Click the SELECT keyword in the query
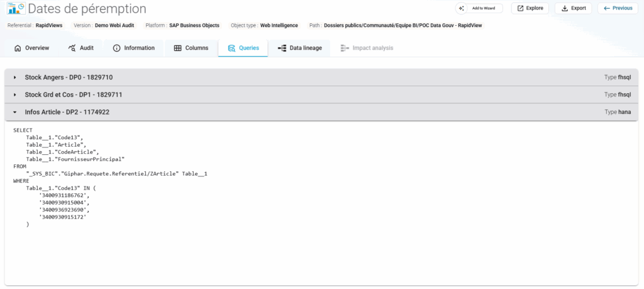This screenshot has width=644, height=289. tap(23, 130)
